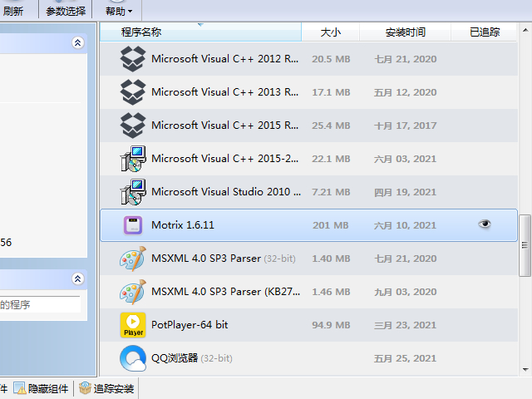Click the 刷新 toolbar button
This screenshot has width=532, height=399.
coord(13,11)
